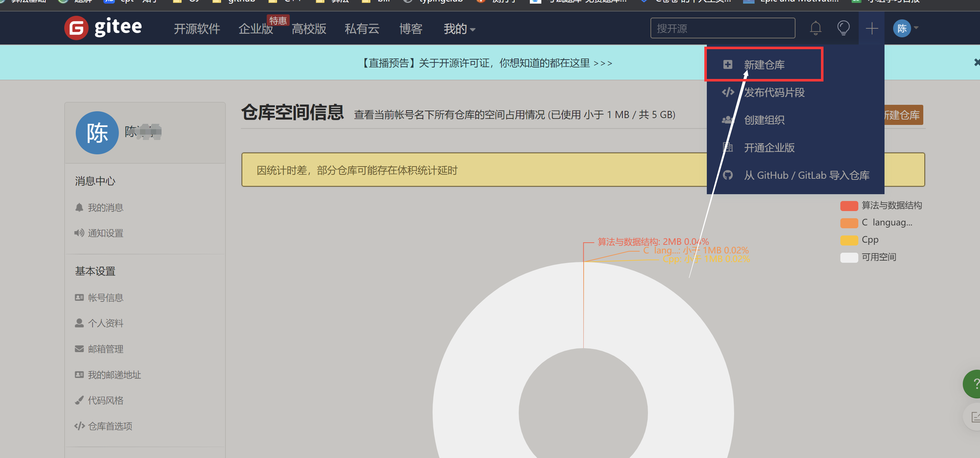Click the 消息中心 section heading
The height and width of the screenshot is (458, 980).
tap(95, 181)
